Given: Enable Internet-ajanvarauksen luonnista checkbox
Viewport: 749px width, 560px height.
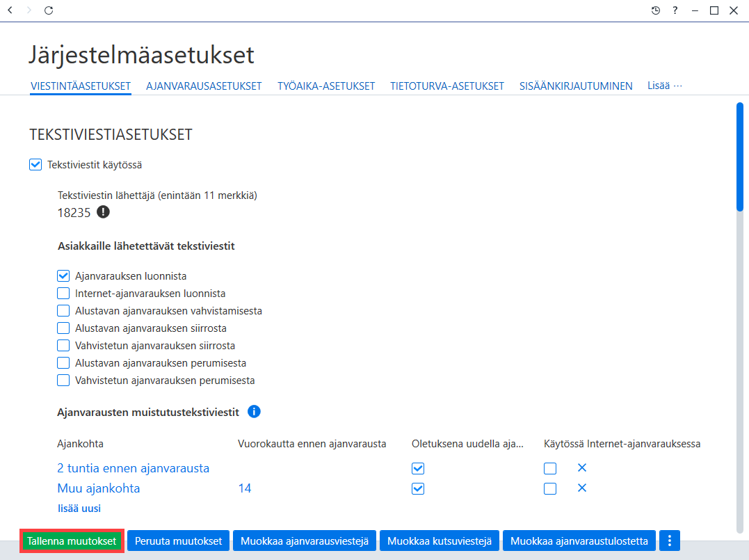Looking at the screenshot, I should click(x=63, y=293).
